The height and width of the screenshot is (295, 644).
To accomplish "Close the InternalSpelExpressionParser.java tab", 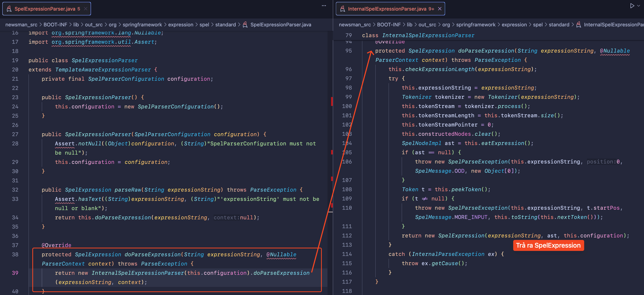I will [440, 9].
